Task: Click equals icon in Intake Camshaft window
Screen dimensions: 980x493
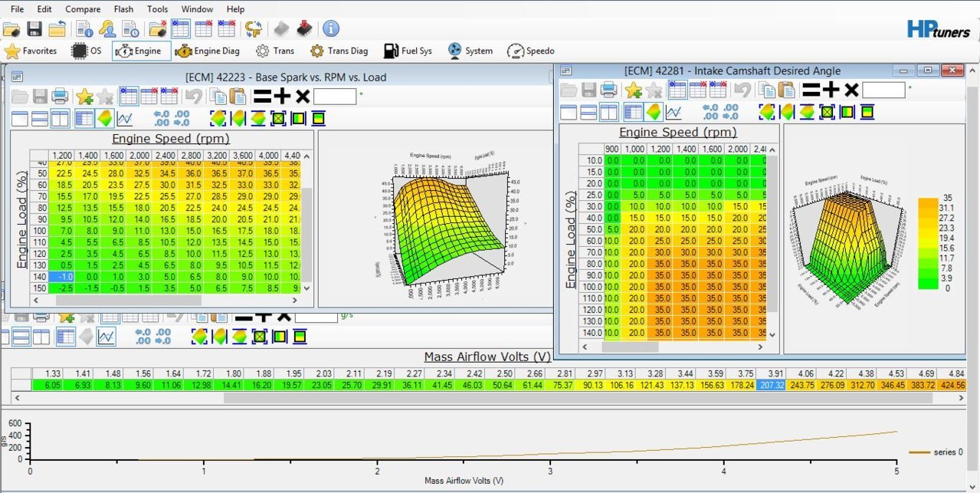Action: (811, 90)
